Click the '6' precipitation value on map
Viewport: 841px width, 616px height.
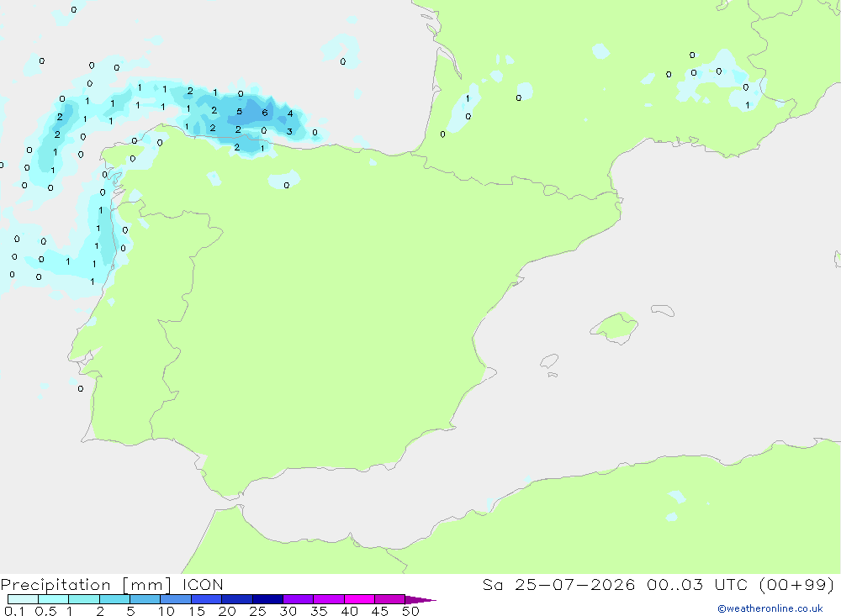[264, 113]
